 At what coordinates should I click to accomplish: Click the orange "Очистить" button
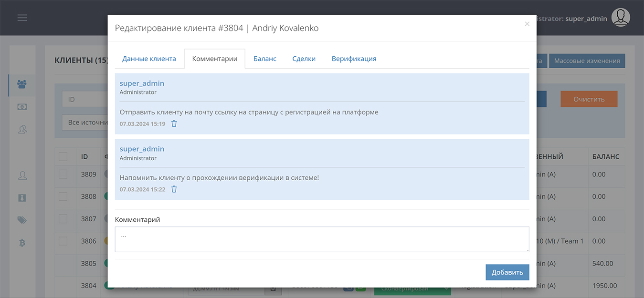[589, 99]
